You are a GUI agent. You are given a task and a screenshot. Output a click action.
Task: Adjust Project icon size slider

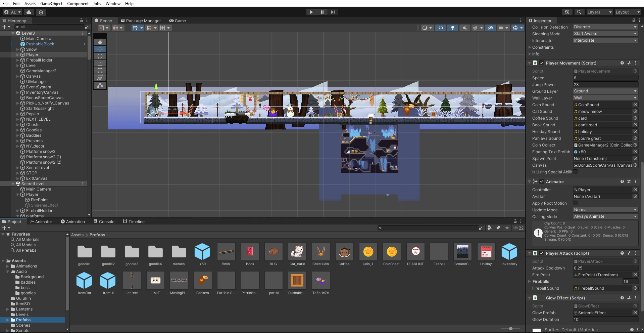pos(511,329)
